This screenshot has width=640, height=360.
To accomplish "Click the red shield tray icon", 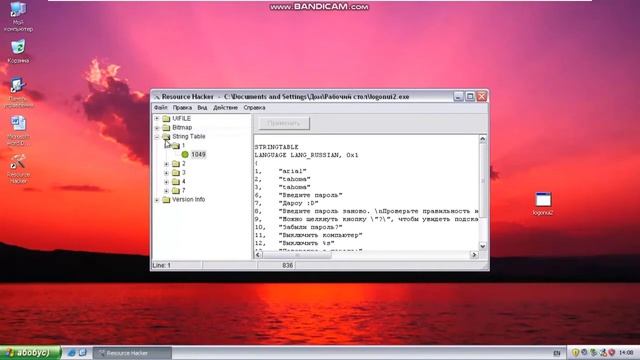I will click(611, 353).
